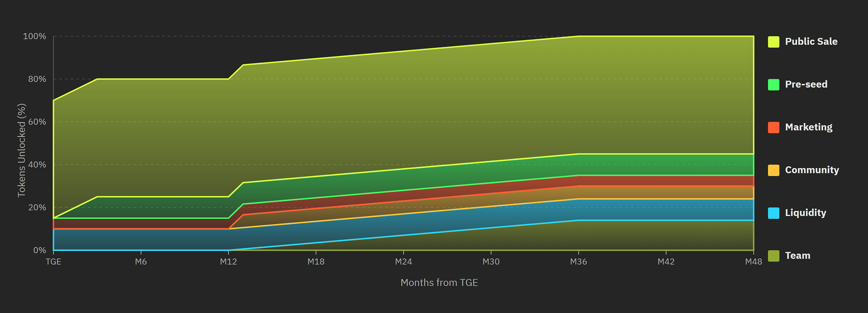Click the "Tokens Unlocked (%)" axis title
The image size is (868, 313).
[x=21, y=150]
